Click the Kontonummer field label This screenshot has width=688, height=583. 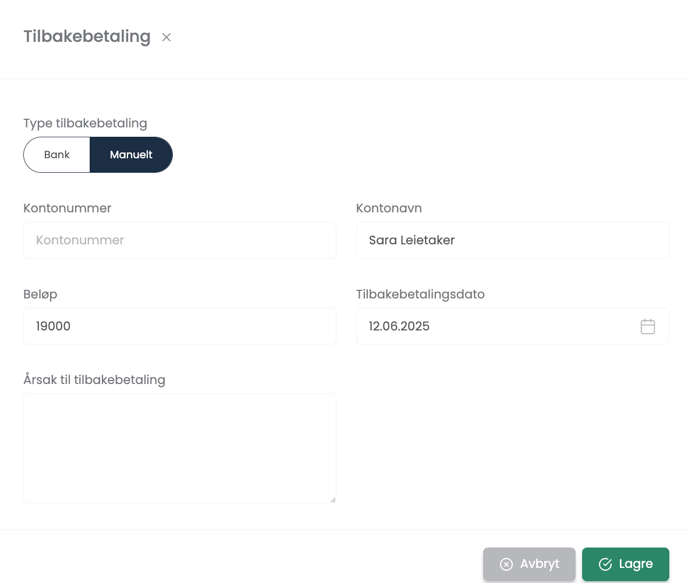67,208
